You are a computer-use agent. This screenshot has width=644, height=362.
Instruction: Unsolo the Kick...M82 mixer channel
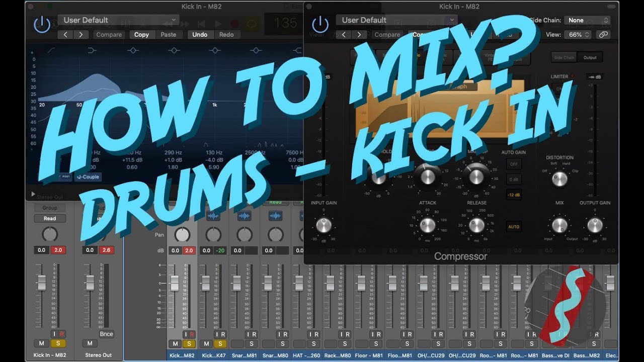[x=189, y=344]
